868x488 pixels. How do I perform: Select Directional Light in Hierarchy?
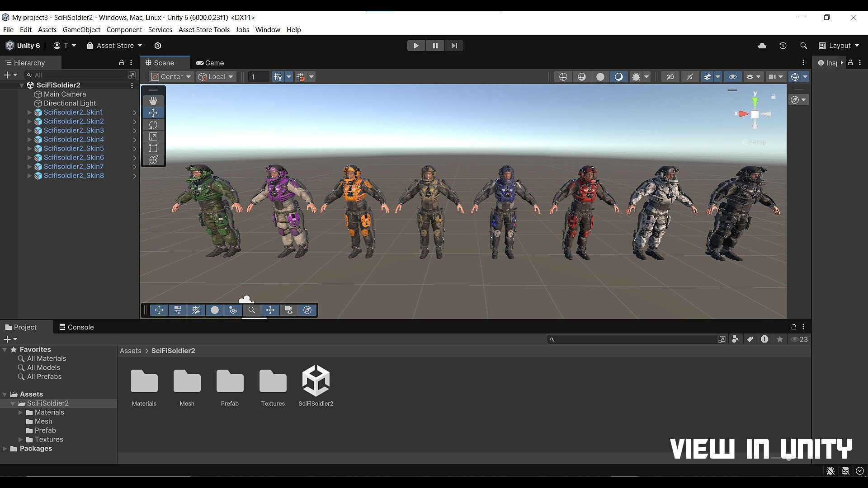point(70,103)
